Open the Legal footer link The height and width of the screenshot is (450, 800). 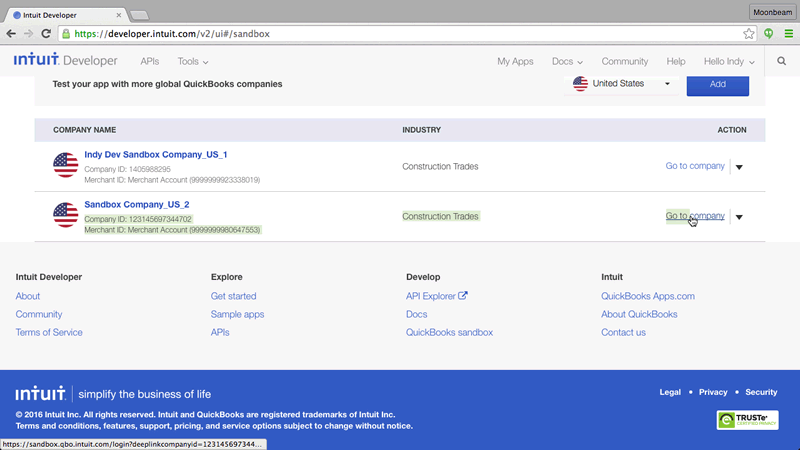[670, 392]
